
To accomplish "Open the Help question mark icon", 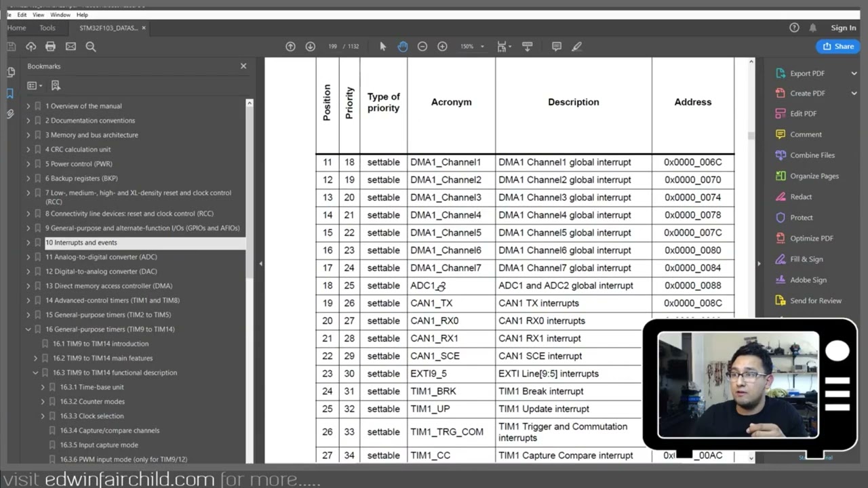I will pos(794,28).
